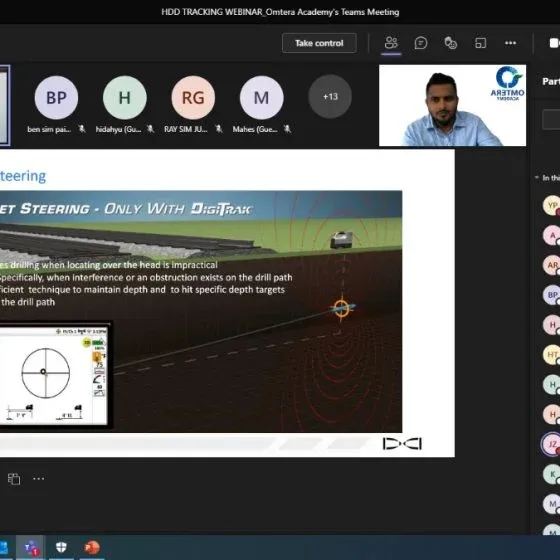
Task: Collapse the In this meeting section arrow
Action: 536,178
